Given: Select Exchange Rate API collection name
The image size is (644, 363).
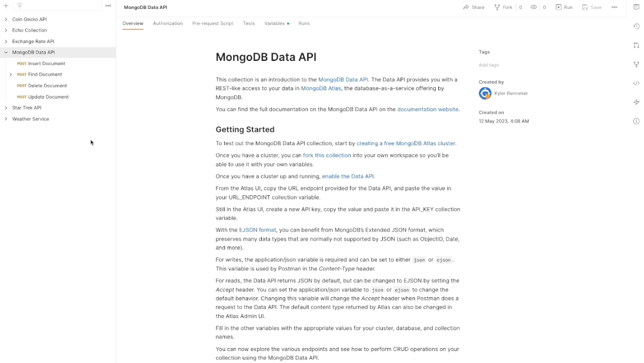Looking at the screenshot, I should tap(33, 42).
